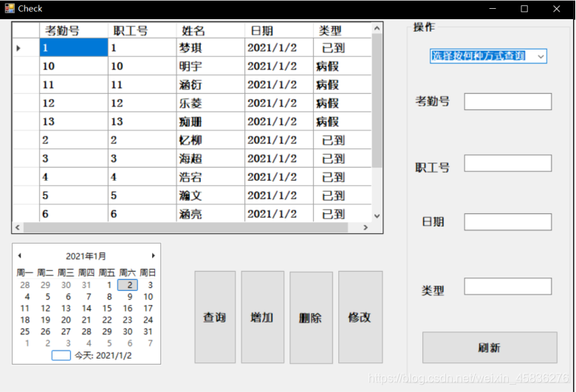Click date cell in 海超 row
The height and width of the screenshot is (392, 576).
279,158
